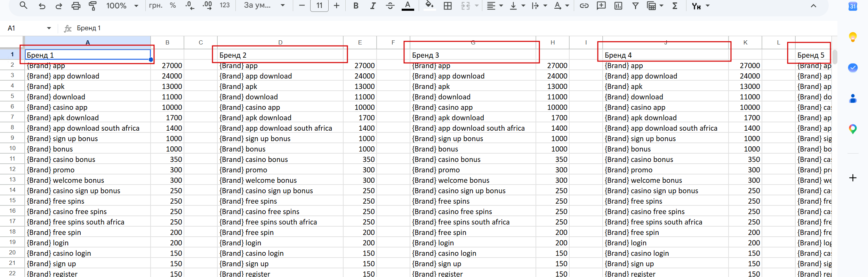The width and height of the screenshot is (868, 277).
Task: Undo the last action
Action: click(x=42, y=6)
